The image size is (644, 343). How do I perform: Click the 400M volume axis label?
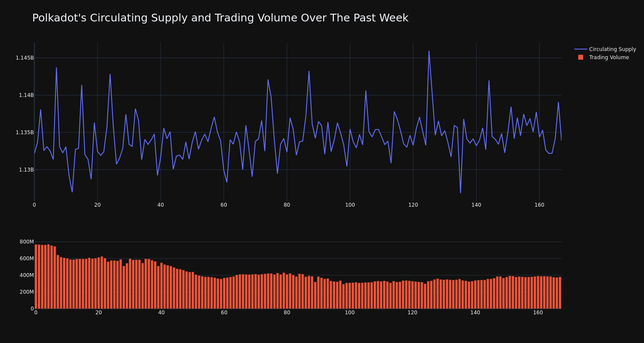27,275
